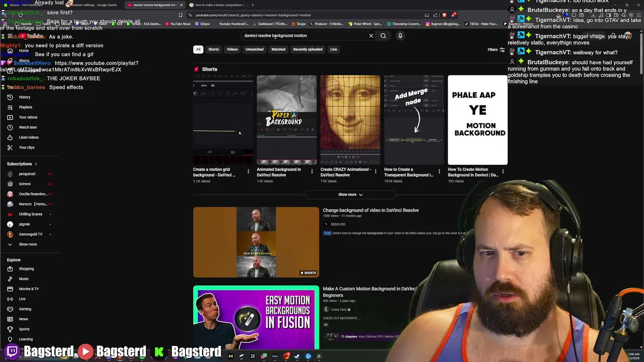Select the Shorts filter chip
The height and width of the screenshot is (362, 644).
(x=213, y=49)
